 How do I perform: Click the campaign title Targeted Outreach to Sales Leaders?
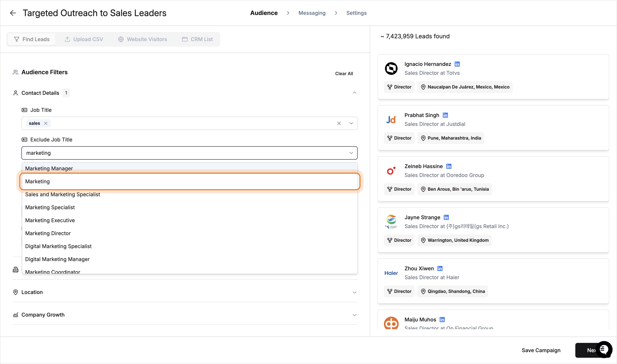(94, 13)
